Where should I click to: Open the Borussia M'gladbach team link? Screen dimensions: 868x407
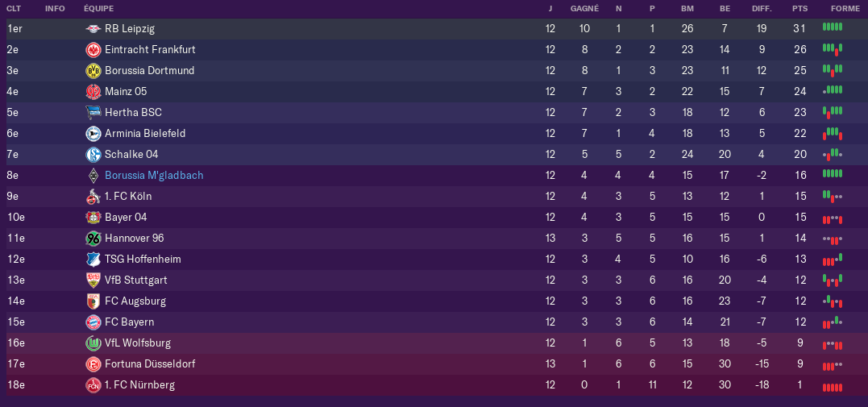coord(154,176)
